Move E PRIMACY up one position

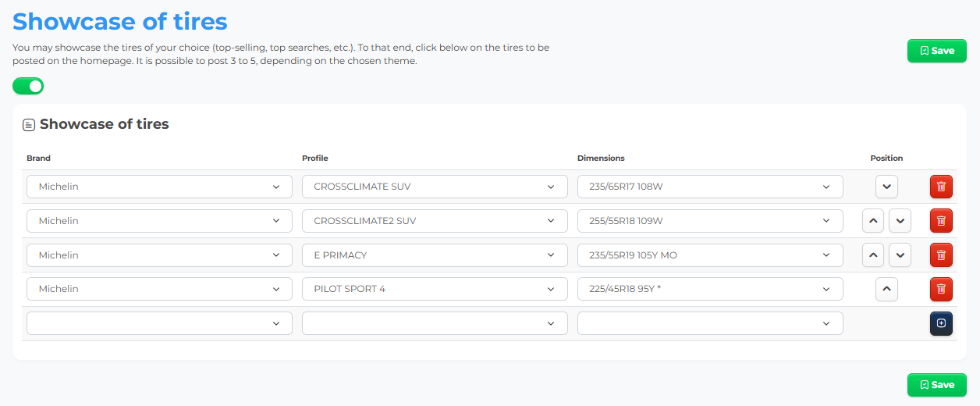[x=873, y=255]
